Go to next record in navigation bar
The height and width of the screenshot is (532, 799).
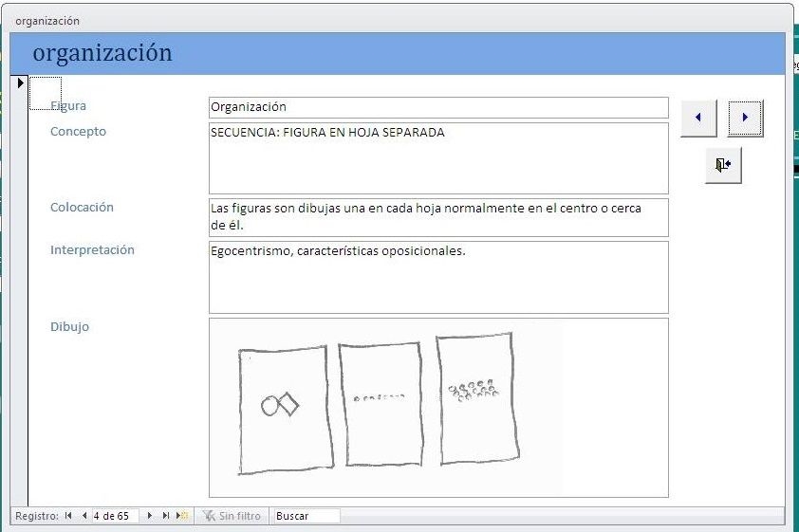point(150,516)
